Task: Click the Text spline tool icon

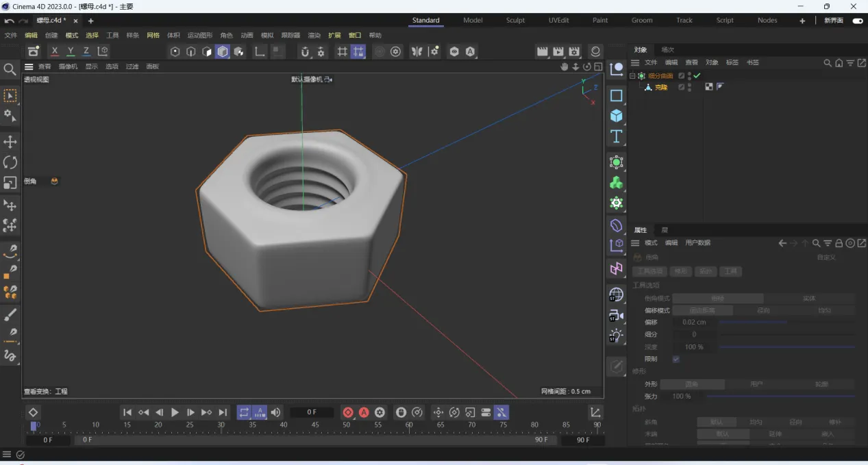Action: [x=617, y=136]
